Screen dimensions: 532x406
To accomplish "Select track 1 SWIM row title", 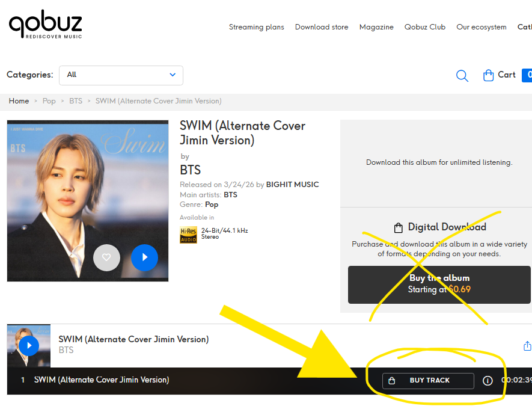I will 102,380.
